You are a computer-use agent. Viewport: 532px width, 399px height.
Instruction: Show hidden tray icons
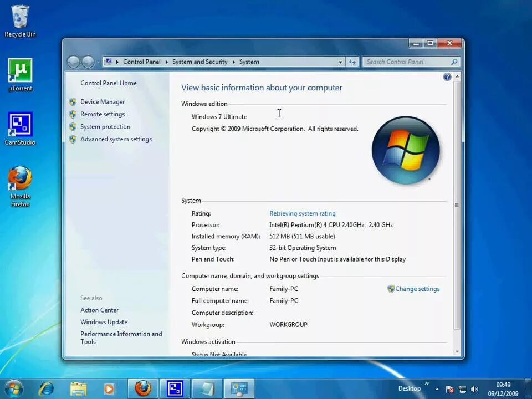click(x=437, y=388)
